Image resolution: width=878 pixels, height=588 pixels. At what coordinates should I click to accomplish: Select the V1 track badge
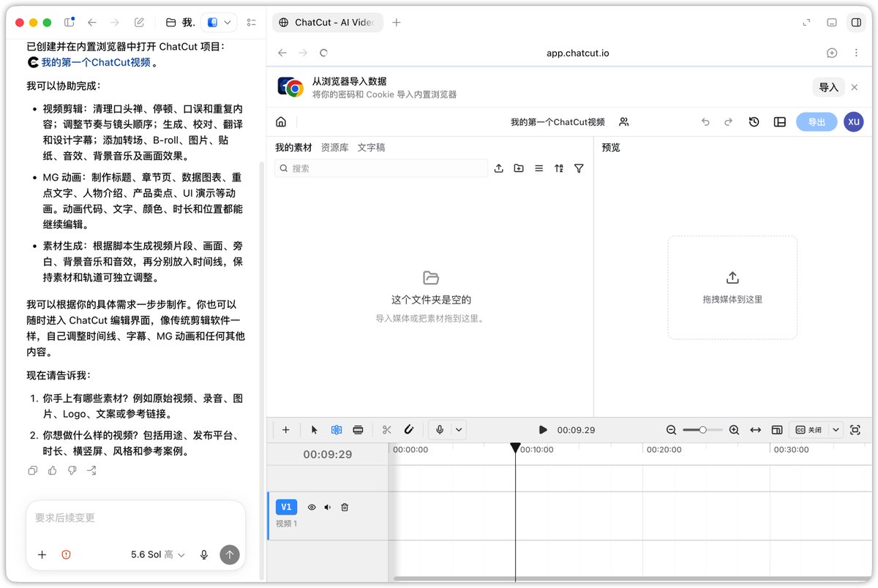coord(286,507)
